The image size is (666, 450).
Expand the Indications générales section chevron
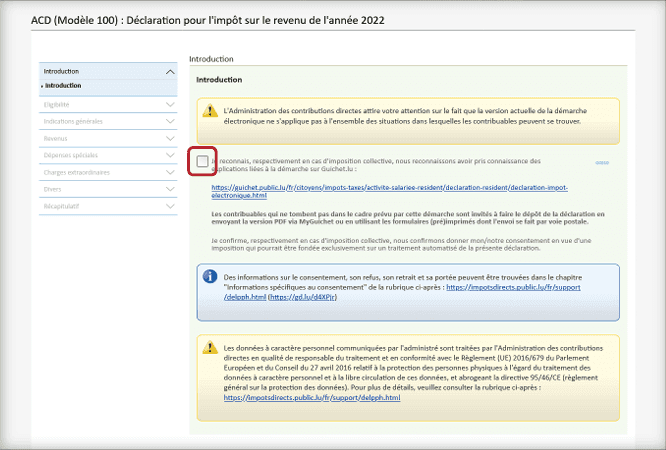pos(169,121)
